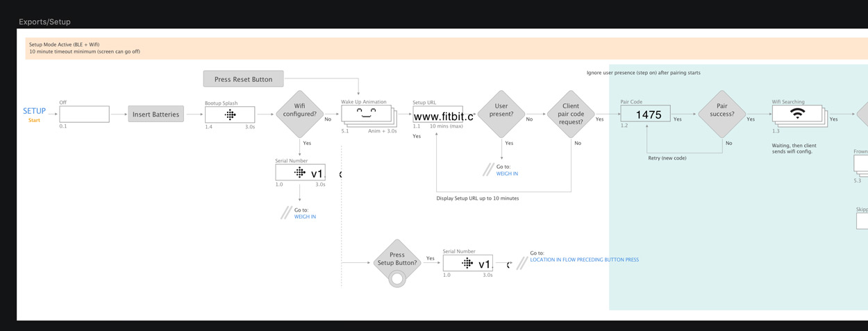This screenshot has height=331, width=868.
Task: Click the Setup Mode Active (BLE + Wifi) text
Action: pos(64,44)
